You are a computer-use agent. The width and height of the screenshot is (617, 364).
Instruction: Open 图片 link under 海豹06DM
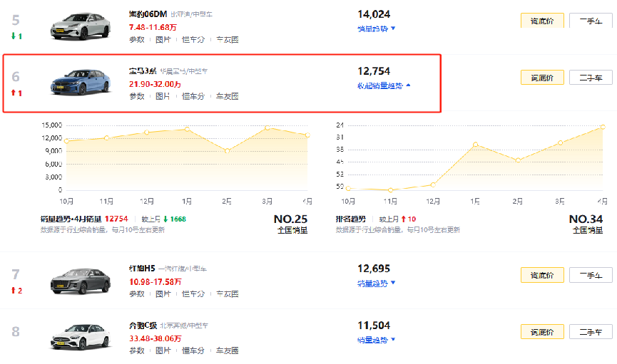tap(163, 39)
